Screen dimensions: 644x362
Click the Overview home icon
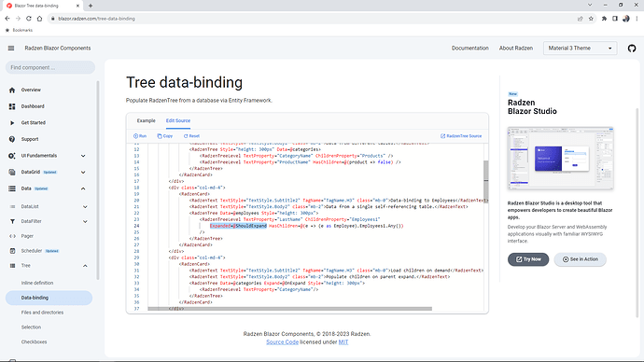click(x=12, y=90)
